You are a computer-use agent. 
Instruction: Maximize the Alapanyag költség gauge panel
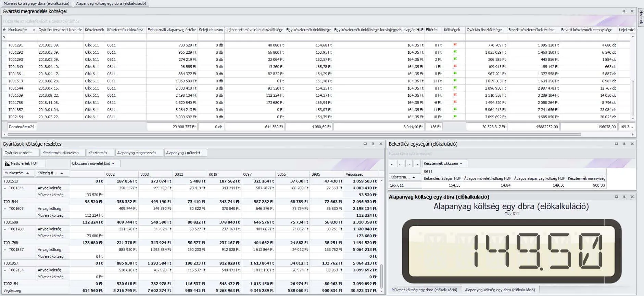[616, 197]
